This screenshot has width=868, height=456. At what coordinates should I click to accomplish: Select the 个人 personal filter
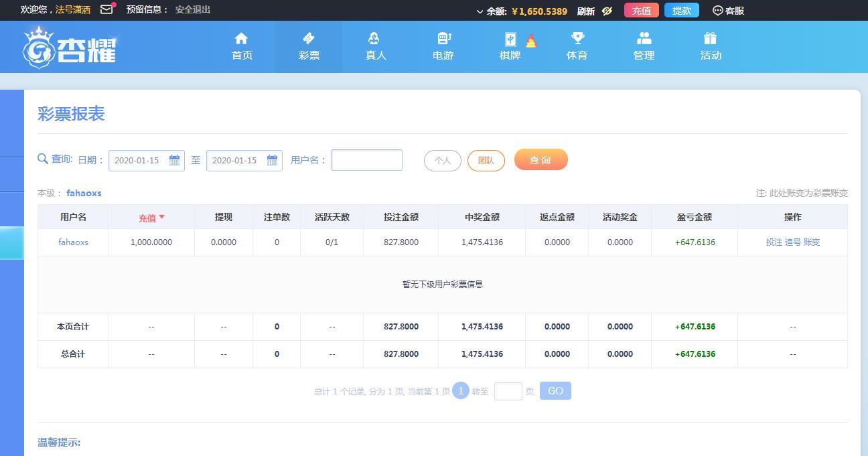pos(442,161)
